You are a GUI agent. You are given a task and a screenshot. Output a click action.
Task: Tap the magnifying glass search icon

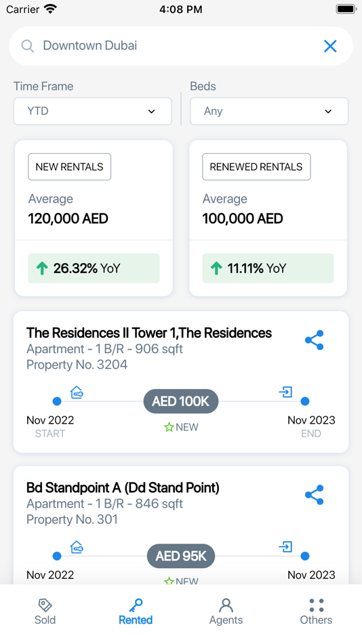(x=28, y=46)
